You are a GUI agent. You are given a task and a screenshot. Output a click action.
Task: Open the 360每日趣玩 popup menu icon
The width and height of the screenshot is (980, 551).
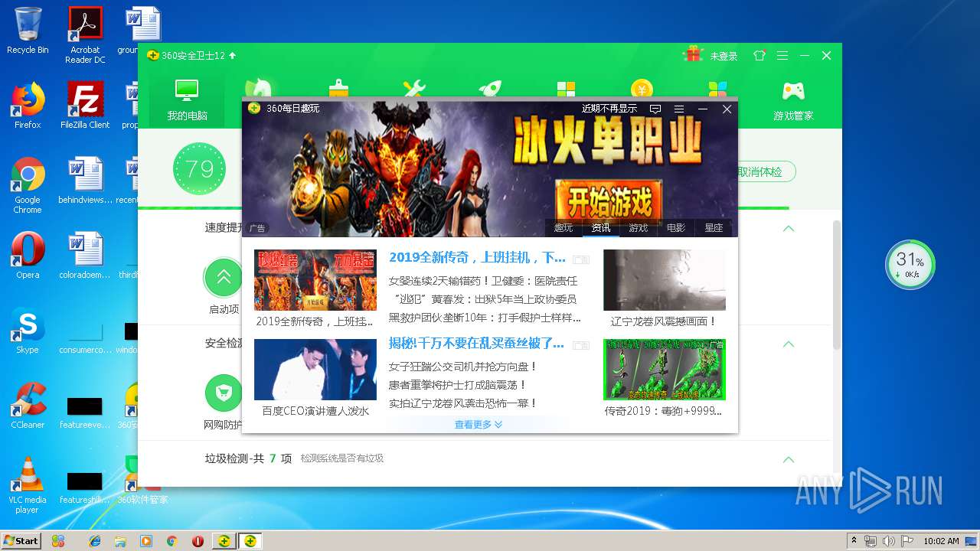tap(679, 109)
